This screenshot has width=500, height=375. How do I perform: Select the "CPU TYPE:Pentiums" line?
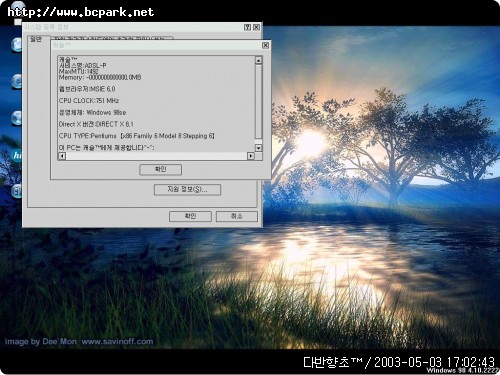pyautogui.click(x=137, y=136)
